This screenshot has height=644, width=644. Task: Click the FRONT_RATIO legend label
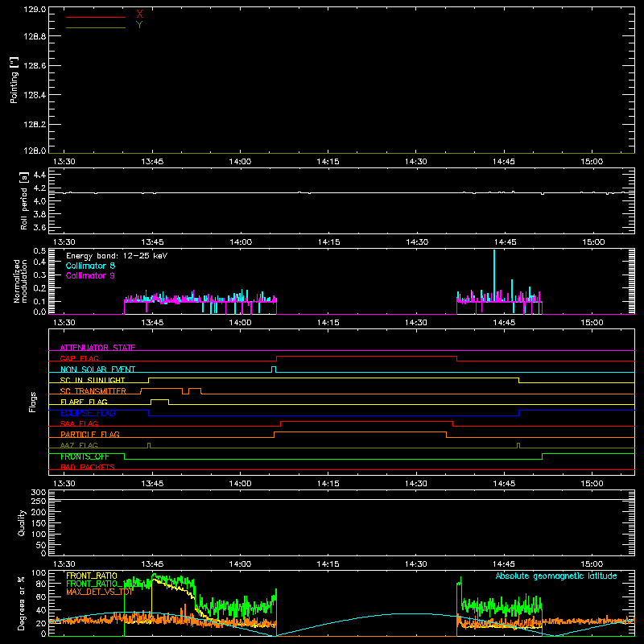pos(92,576)
